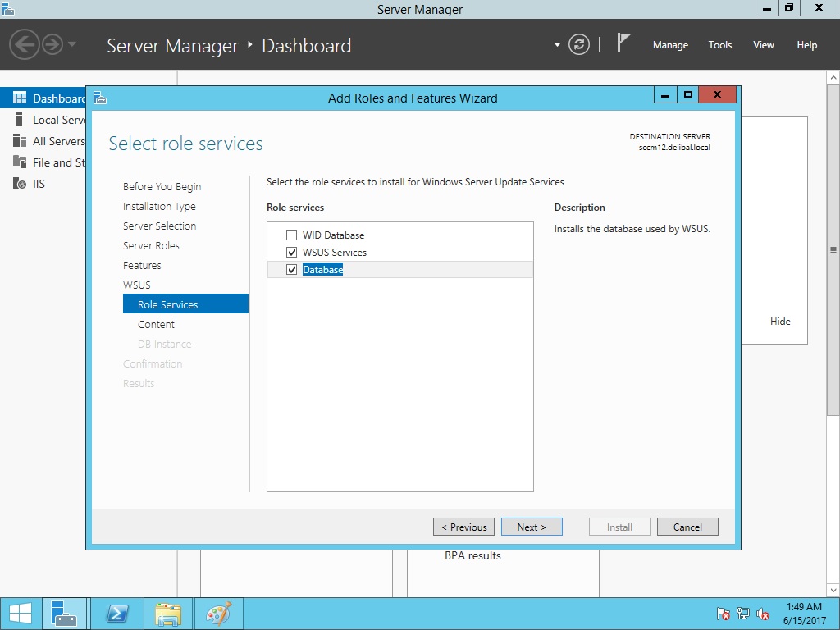Click the Previous button

[x=463, y=527]
